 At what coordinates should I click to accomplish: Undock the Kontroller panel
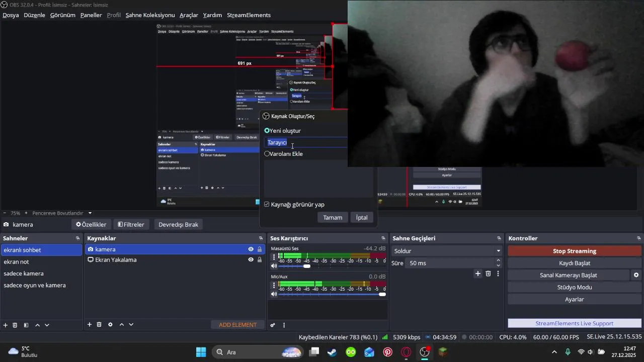pos(639,238)
